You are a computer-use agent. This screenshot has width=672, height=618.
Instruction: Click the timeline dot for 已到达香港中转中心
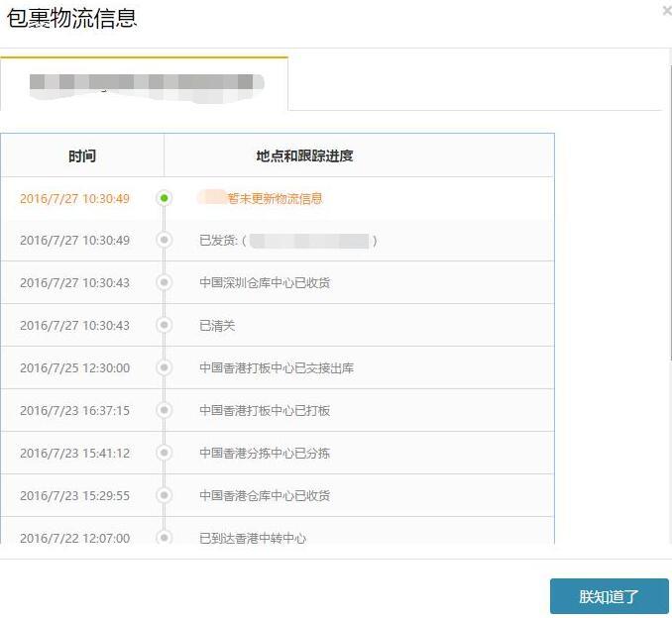coord(165,537)
